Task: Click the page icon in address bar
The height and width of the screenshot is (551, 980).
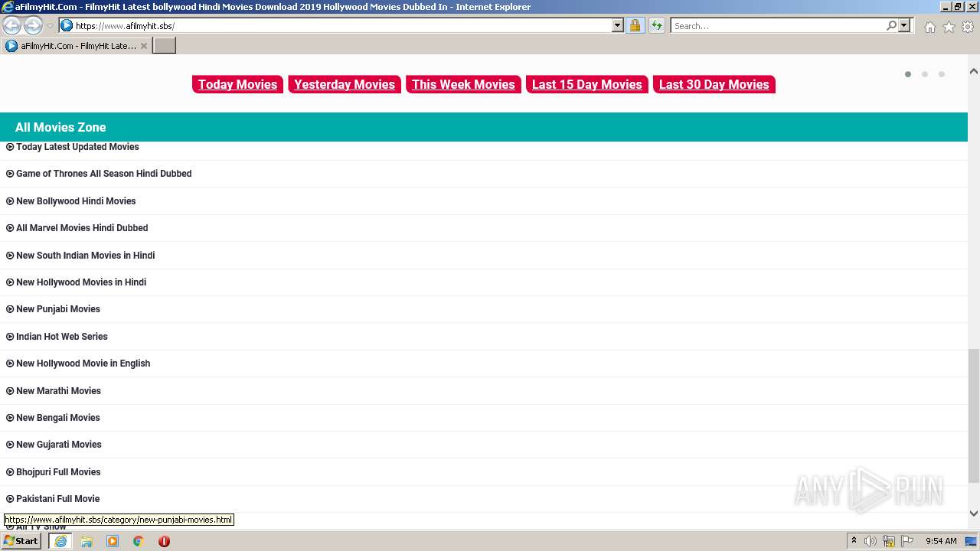Action: pos(67,25)
